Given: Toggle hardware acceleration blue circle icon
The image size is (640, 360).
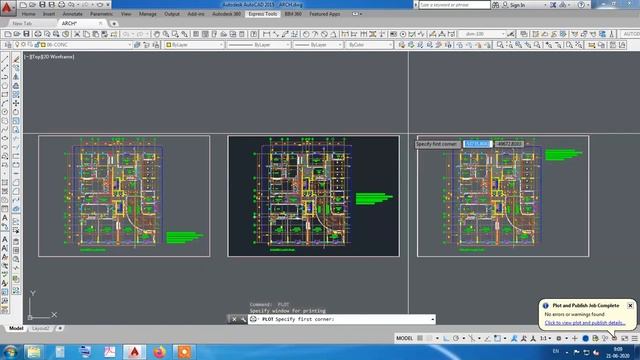Looking at the screenshot, I should (x=585, y=338).
